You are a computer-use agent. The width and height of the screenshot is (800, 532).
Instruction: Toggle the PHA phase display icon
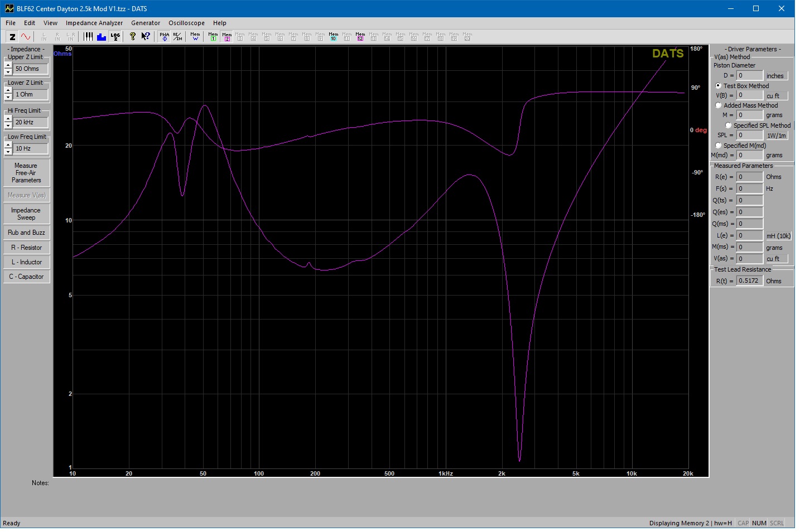164,37
